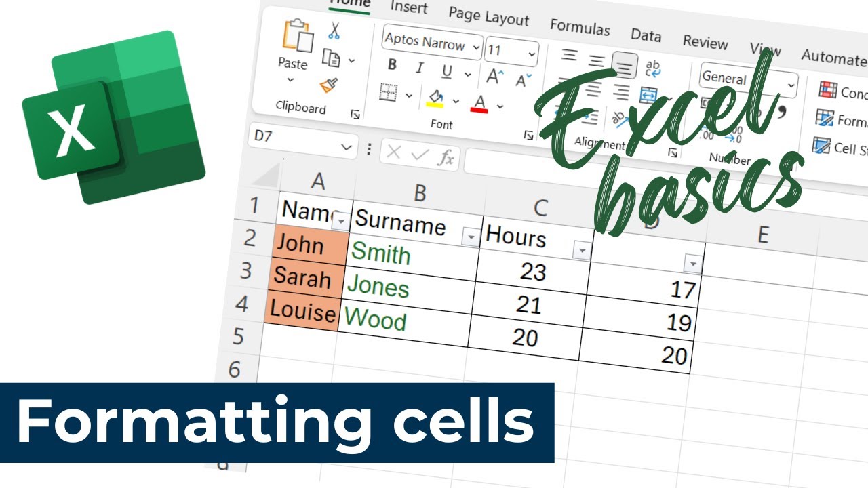Expand the Paste options arrow
This screenshot has width=868, height=488.
point(290,80)
